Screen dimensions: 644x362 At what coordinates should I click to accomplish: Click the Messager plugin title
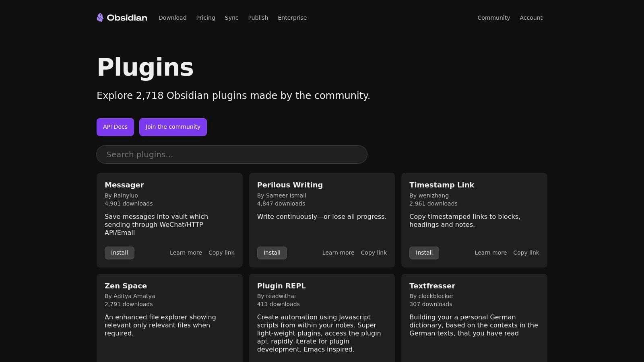(124, 185)
